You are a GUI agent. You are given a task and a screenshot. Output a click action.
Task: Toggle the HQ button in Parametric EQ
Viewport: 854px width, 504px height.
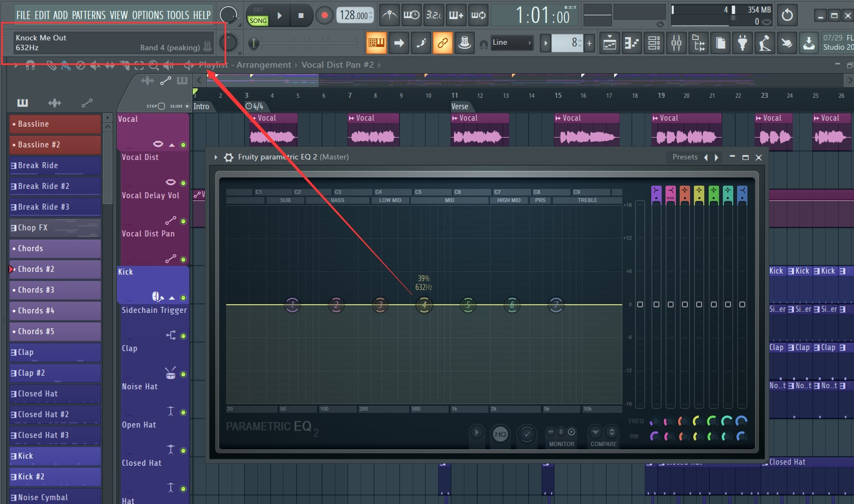point(500,434)
